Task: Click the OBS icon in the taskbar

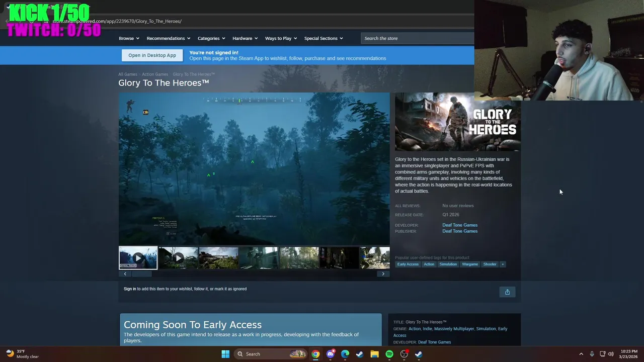Action: click(x=404, y=354)
